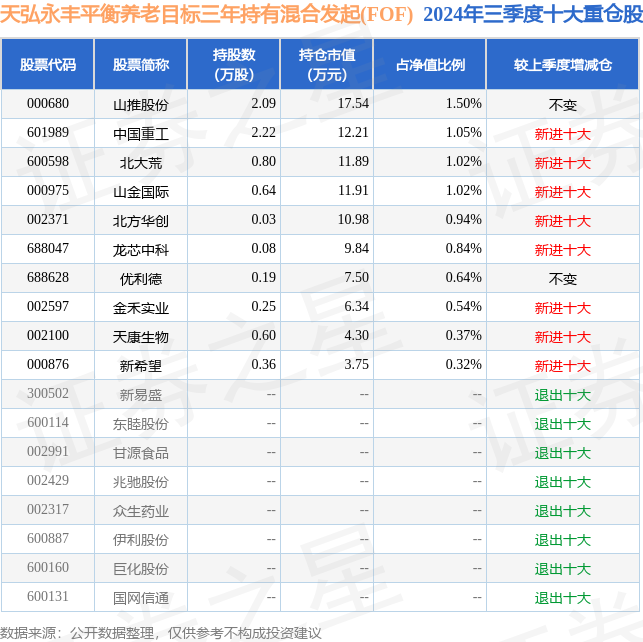Select stock code 688628
The height and width of the screenshot is (642, 643).
coord(48,278)
